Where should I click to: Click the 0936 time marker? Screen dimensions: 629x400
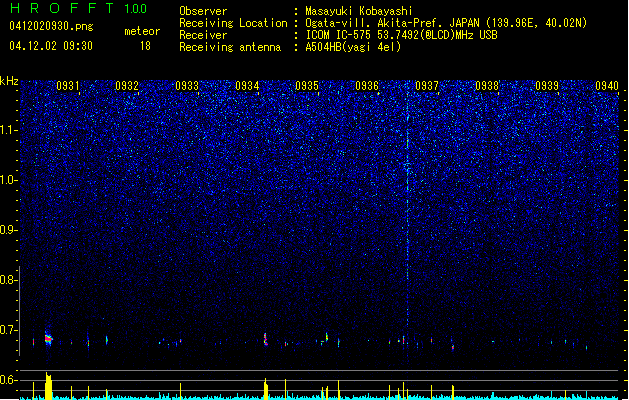pyautogui.click(x=367, y=86)
